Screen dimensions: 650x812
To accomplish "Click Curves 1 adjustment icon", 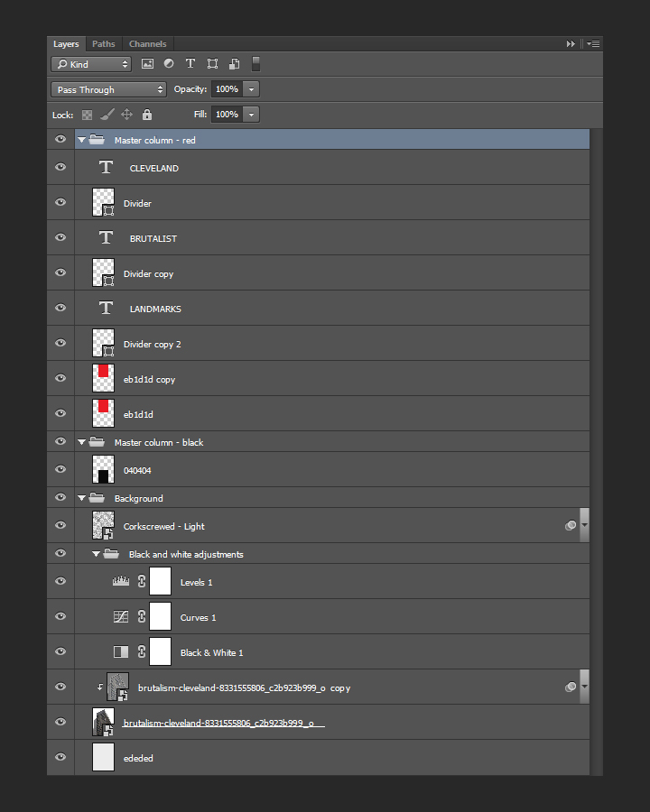I will coord(121,616).
